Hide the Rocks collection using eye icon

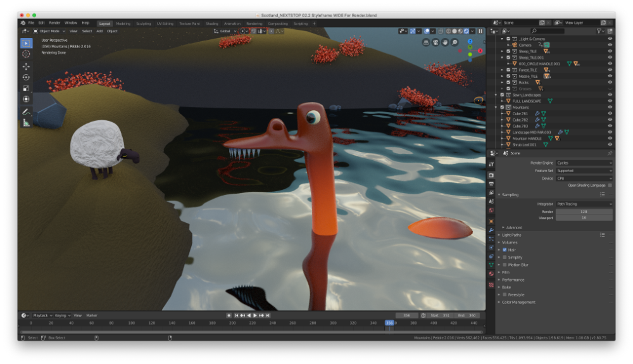[x=610, y=82]
